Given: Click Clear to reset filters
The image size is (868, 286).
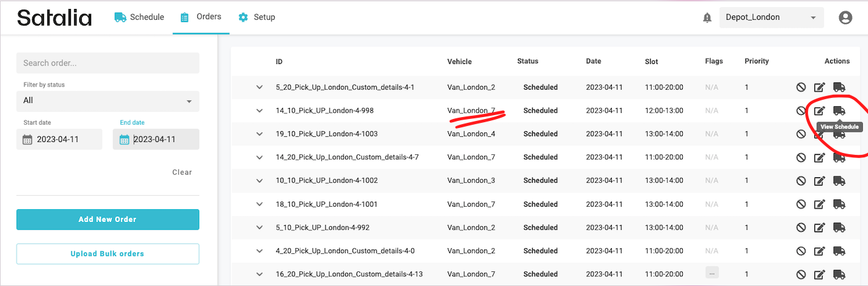Looking at the screenshot, I should pyautogui.click(x=182, y=172).
